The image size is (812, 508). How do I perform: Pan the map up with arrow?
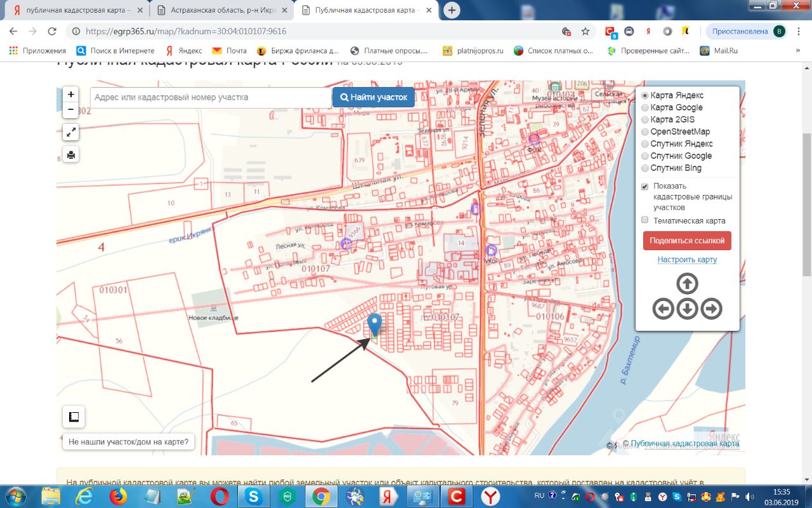point(688,283)
